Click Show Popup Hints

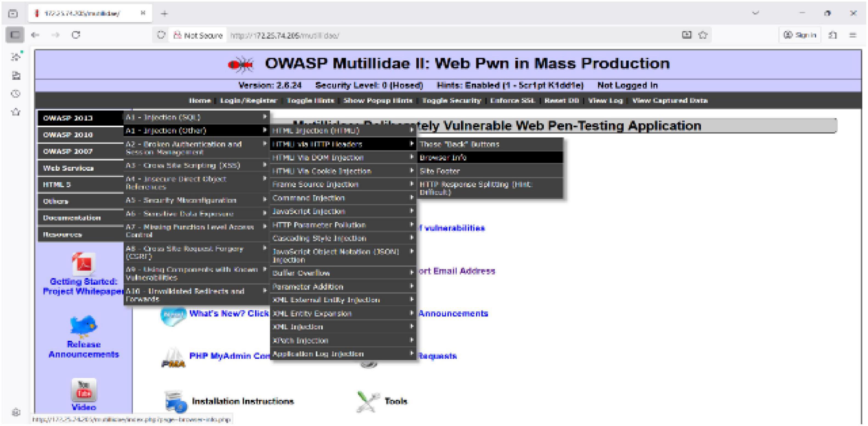pyautogui.click(x=378, y=100)
